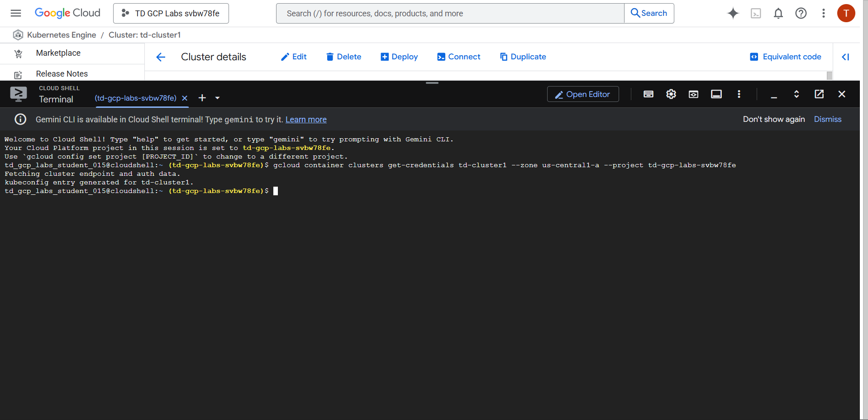Open the main navigation hamburger menu
Viewport: 868px width, 420px height.
[16, 13]
